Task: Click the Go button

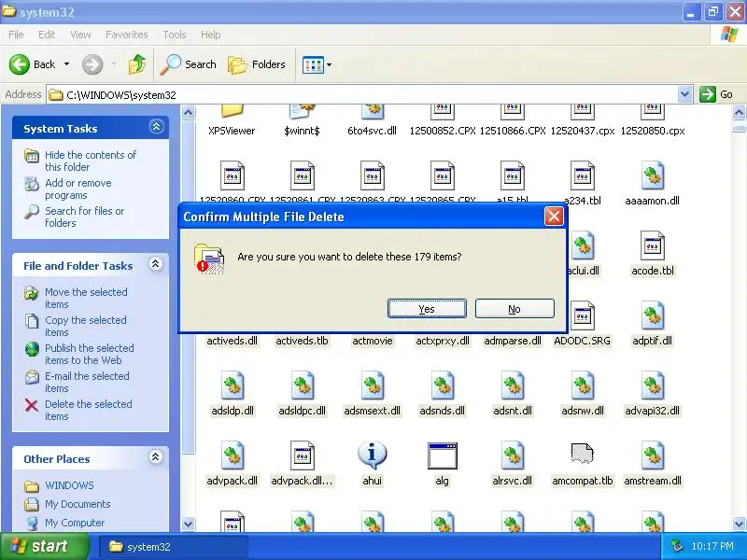Action: coord(717,94)
